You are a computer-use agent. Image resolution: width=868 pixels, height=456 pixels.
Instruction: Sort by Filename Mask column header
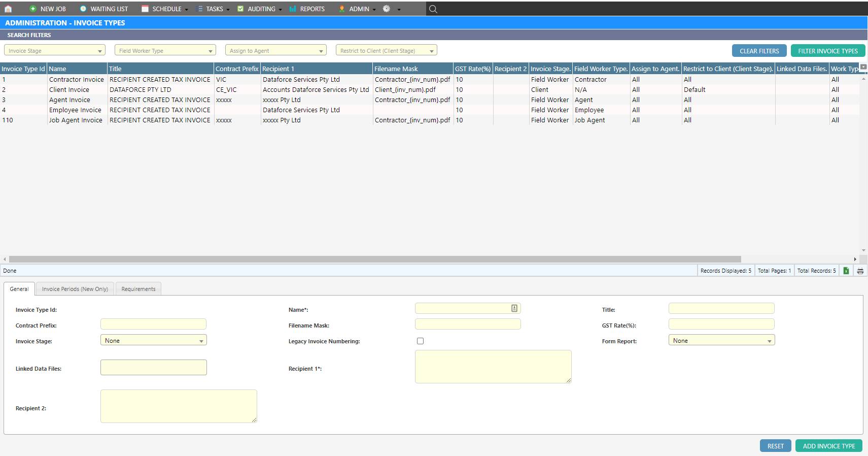(x=413, y=69)
